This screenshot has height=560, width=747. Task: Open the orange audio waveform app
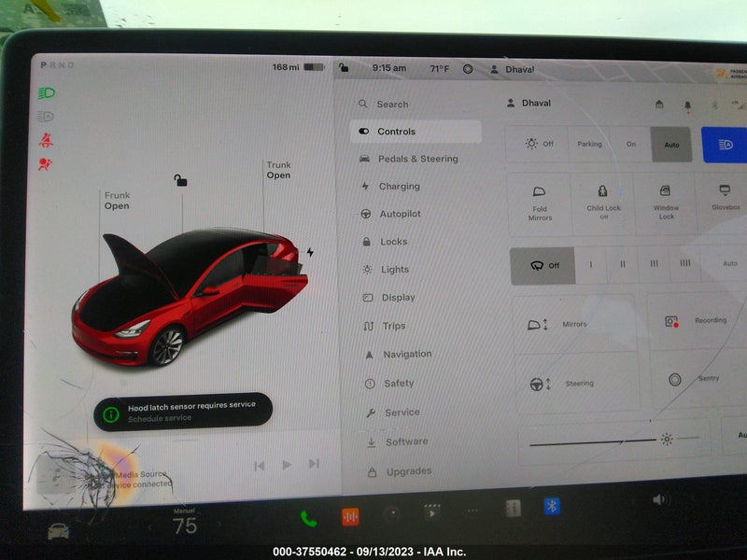(x=350, y=517)
